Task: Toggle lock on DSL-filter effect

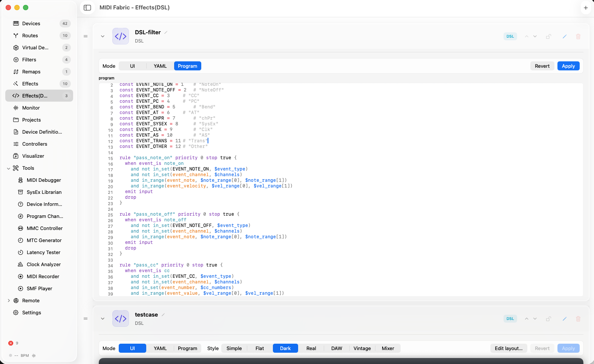Action: click(549, 37)
